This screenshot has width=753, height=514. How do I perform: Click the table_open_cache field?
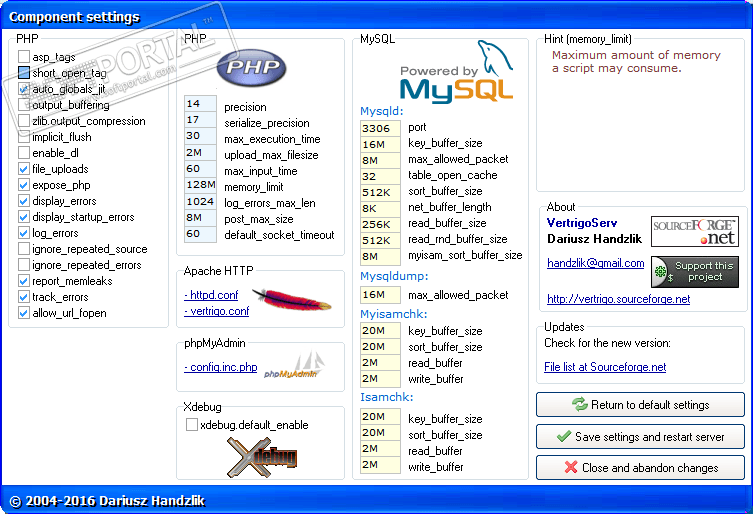pyautogui.click(x=380, y=176)
